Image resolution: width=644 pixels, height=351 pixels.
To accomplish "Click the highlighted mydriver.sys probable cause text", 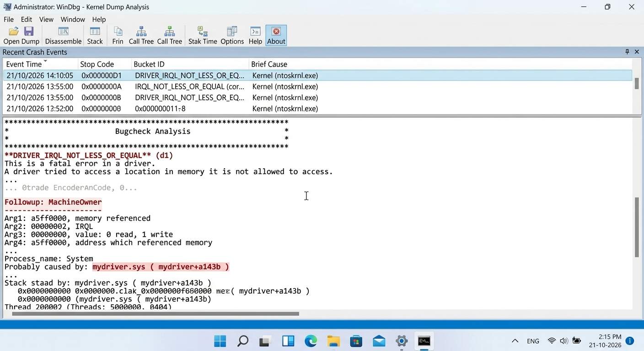I will 161,267.
